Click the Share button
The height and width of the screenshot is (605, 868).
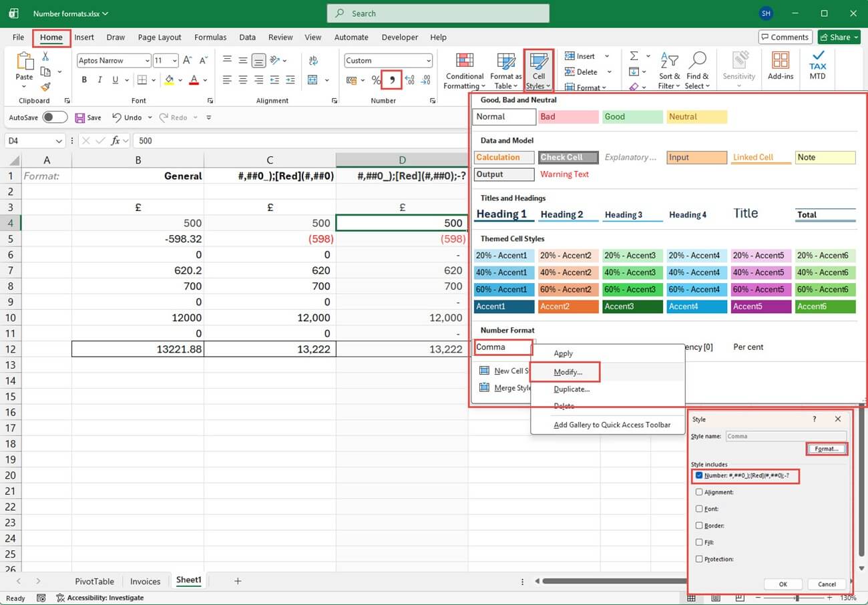839,37
